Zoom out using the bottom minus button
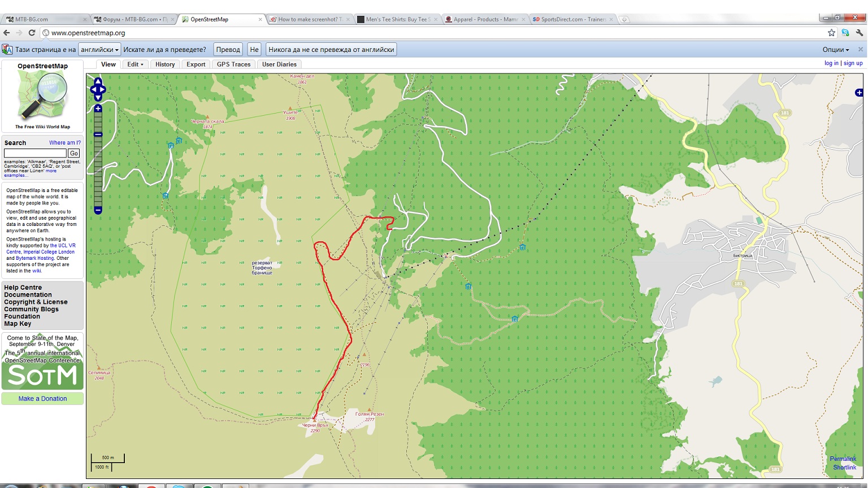Viewport: 868px width, 488px height. click(x=98, y=210)
